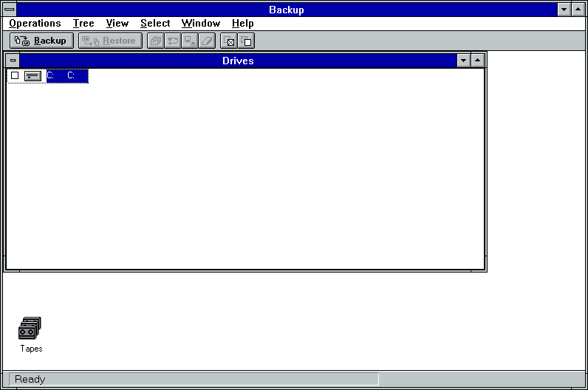The width and height of the screenshot is (588, 390).
Task: Click the Retension Tape toolbar icon
Action: 173,41
